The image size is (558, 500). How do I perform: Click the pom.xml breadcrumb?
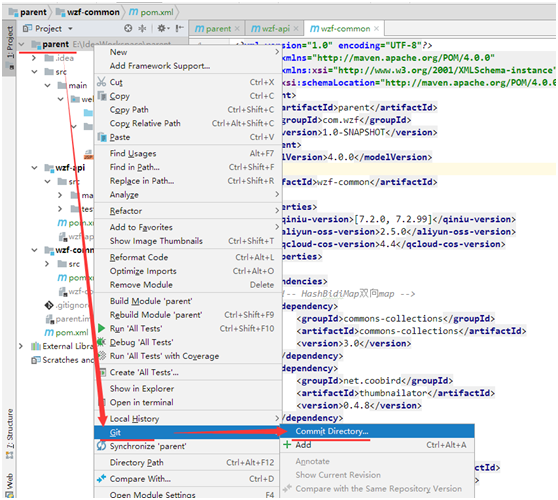tap(151, 12)
